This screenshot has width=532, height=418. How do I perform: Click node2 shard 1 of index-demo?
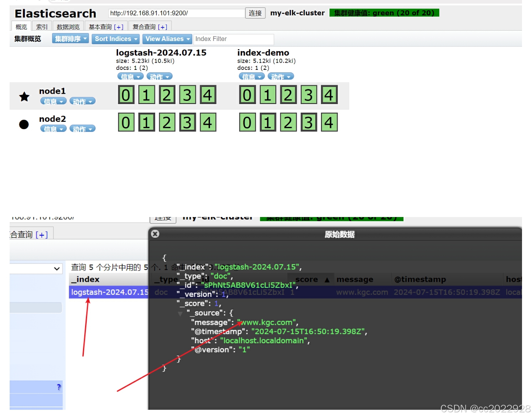pos(268,122)
